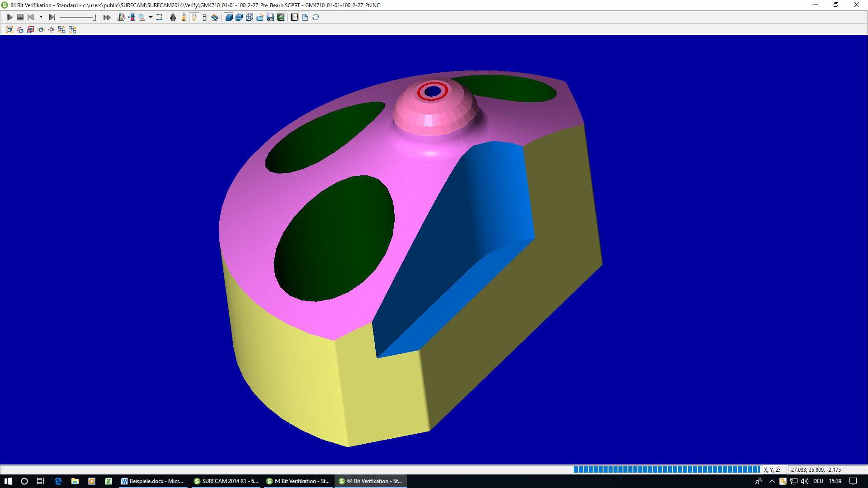The width and height of the screenshot is (868, 488).
Task: Click the zoom fit view icon
Action: pos(9,29)
